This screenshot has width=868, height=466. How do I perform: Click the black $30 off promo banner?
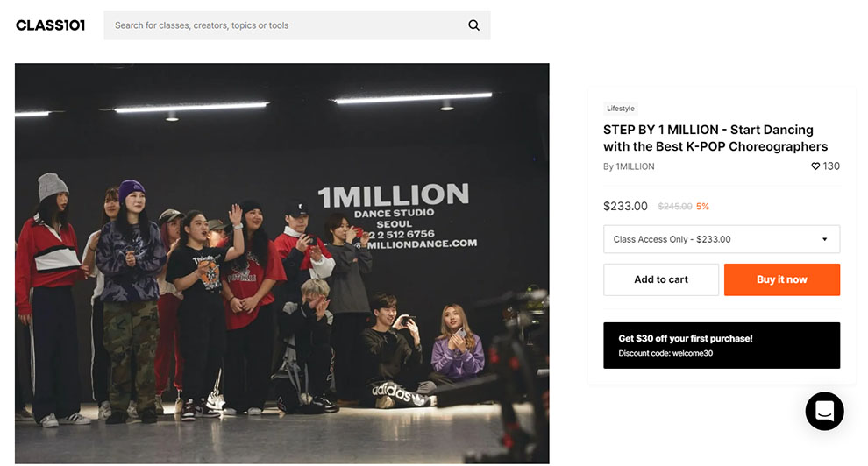722,345
